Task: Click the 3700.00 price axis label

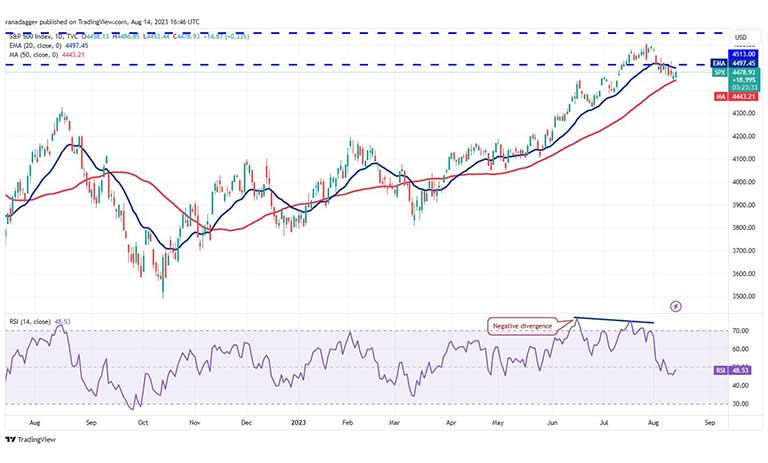Action: [744, 251]
